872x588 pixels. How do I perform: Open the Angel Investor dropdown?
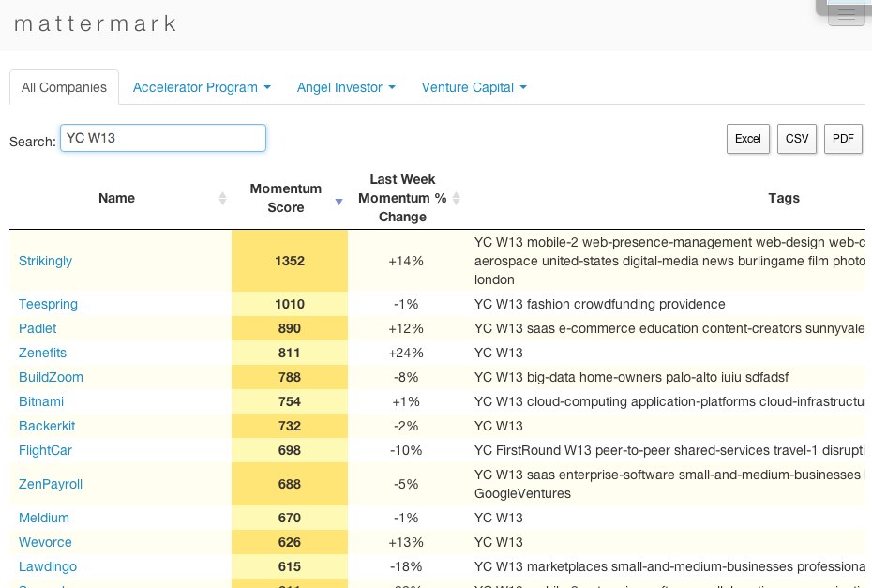346,87
